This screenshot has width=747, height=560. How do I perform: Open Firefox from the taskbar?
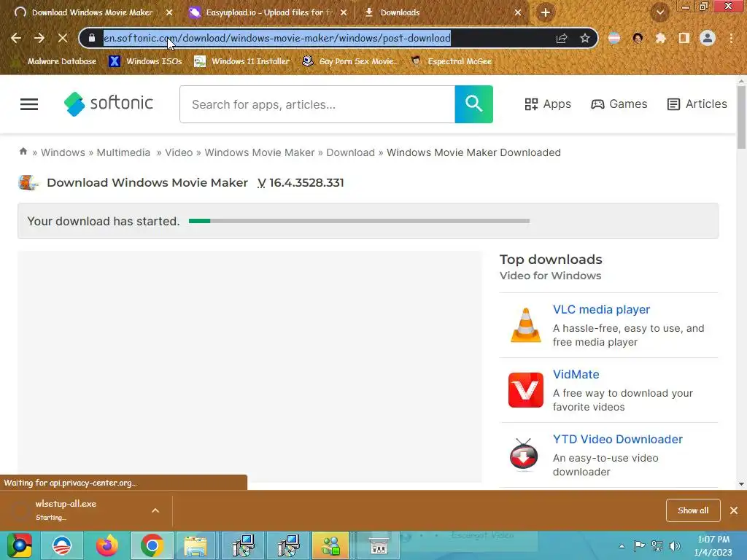[107, 545]
